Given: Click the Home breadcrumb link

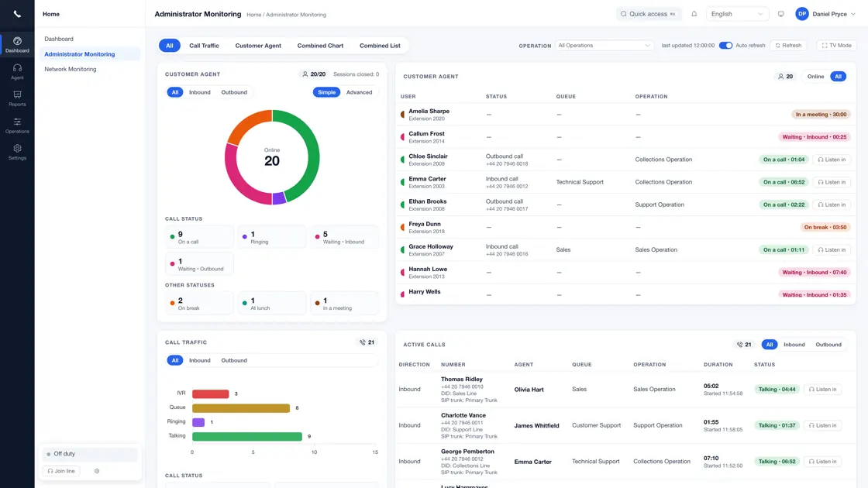Looking at the screenshot, I should point(253,15).
